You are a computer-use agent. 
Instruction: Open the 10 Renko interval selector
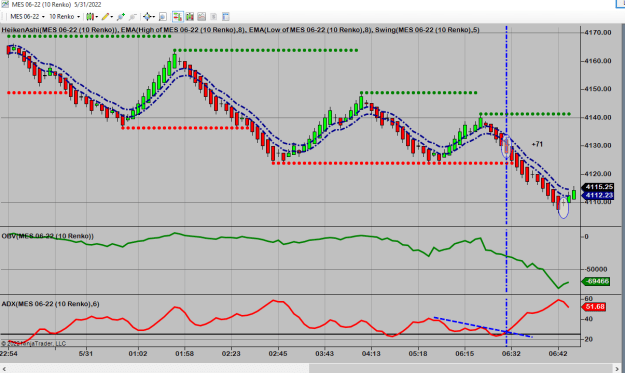tap(64, 17)
